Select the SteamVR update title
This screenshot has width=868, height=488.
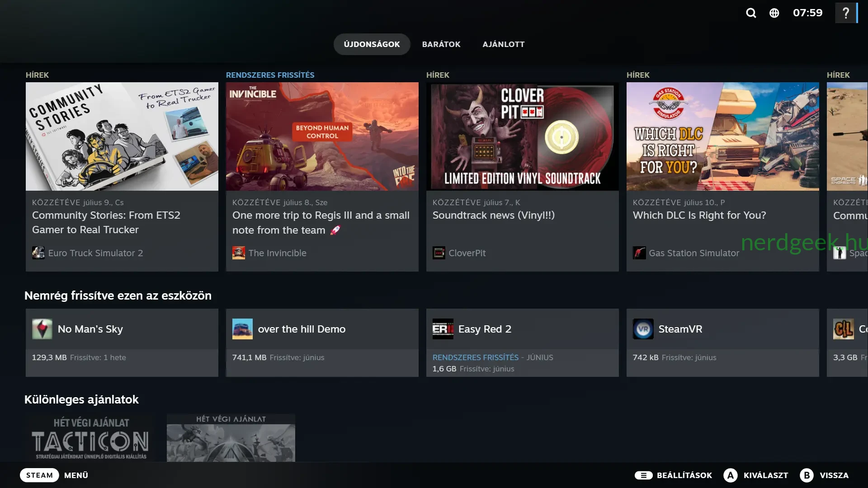click(680, 329)
